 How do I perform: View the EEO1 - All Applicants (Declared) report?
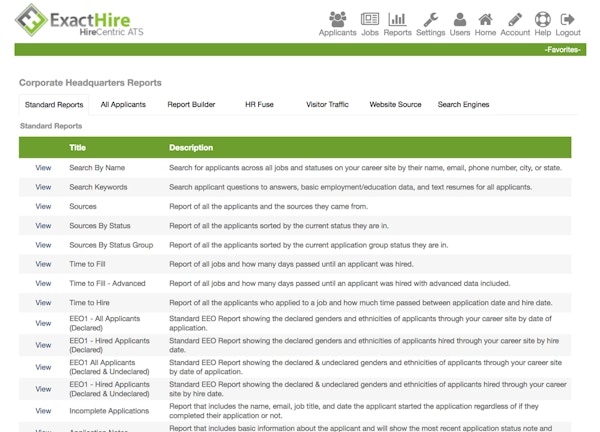coord(43,323)
